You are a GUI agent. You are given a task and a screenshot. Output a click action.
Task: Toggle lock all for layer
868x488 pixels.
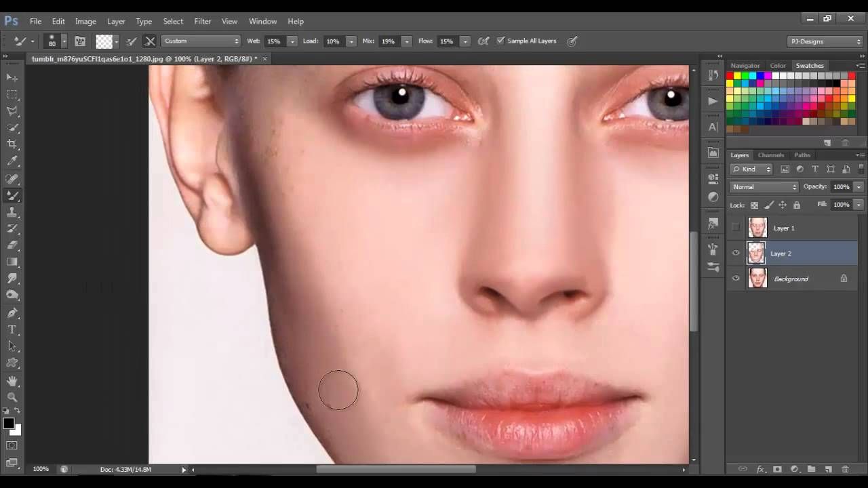(x=797, y=205)
